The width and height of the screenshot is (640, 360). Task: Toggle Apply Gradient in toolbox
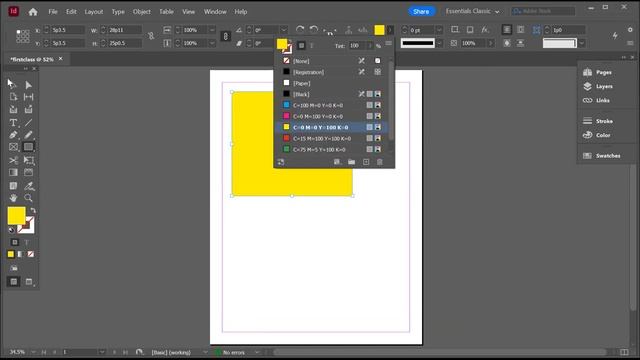coord(20,254)
